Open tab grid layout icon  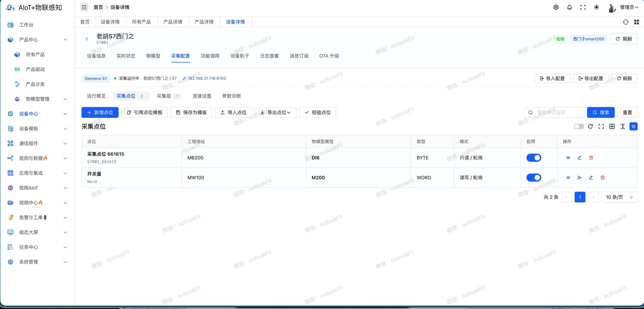point(636,22)
